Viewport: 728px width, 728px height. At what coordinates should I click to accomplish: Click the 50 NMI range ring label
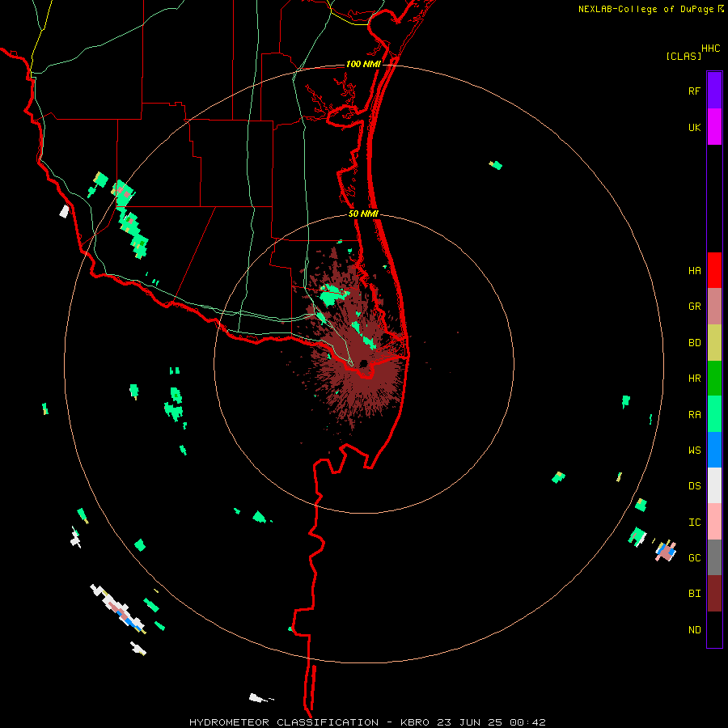363,214
